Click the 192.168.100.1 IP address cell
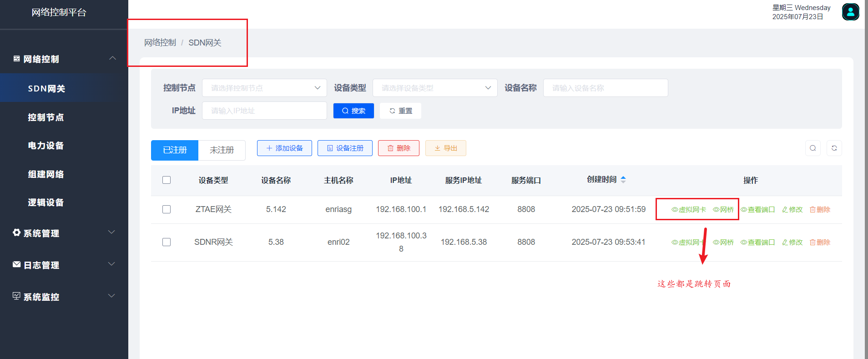The height and width of the screenshot is (359, 868). click(401, 209)
